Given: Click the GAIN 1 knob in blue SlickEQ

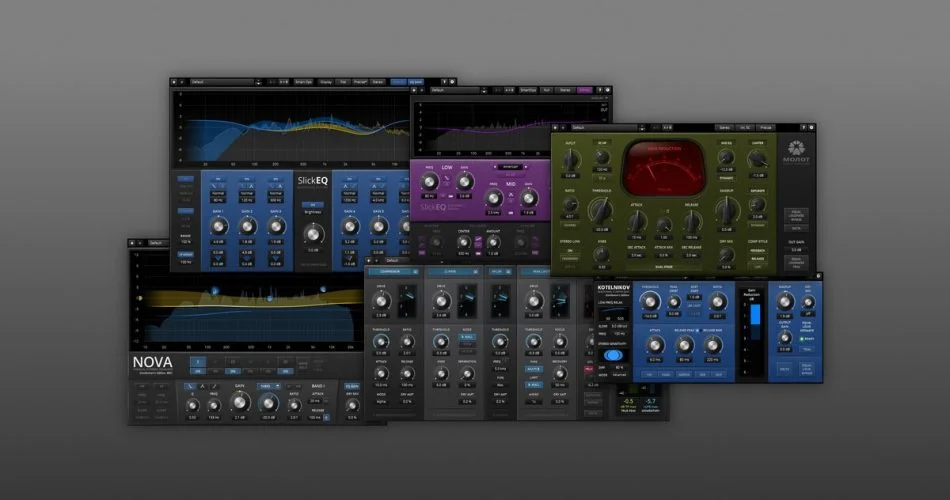Looking at the screenshot, I should click(218, 226).
